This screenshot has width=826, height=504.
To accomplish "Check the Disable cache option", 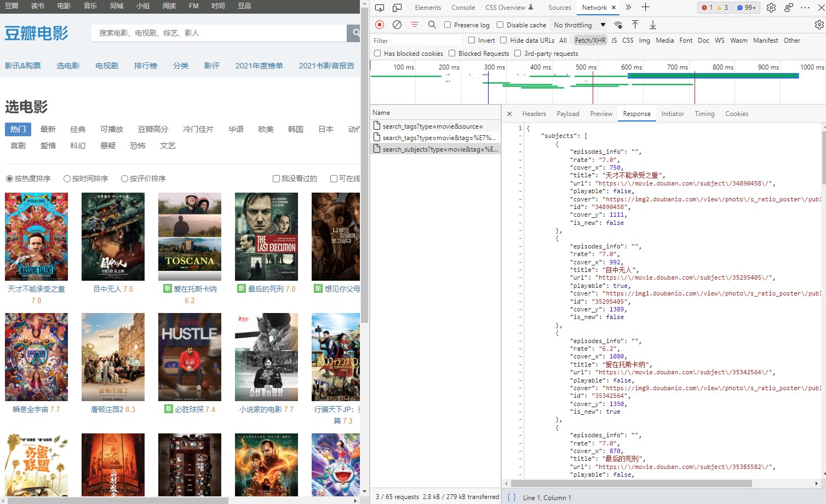I will coord(500,25).
